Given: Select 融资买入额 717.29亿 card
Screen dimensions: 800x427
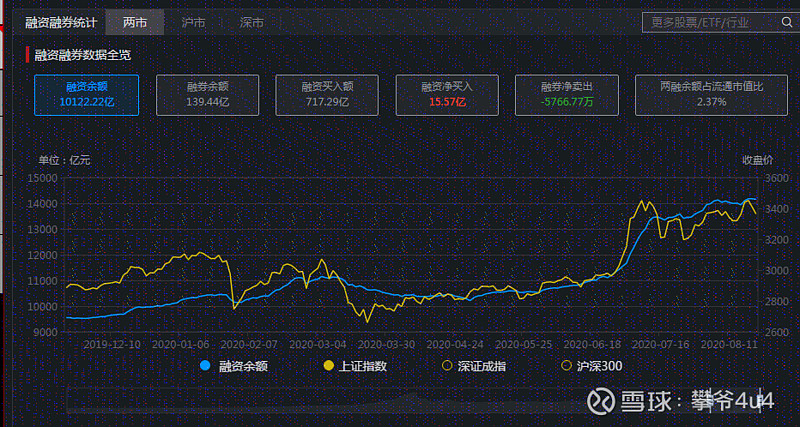Looking at the screenshot, I should pos(327,95).
